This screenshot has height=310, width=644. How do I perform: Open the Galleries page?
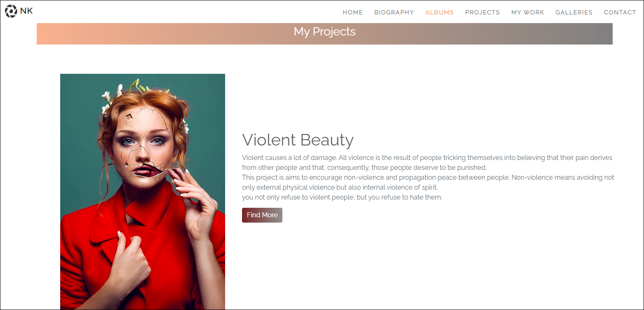pyautogui.click(x=573, y=12)
